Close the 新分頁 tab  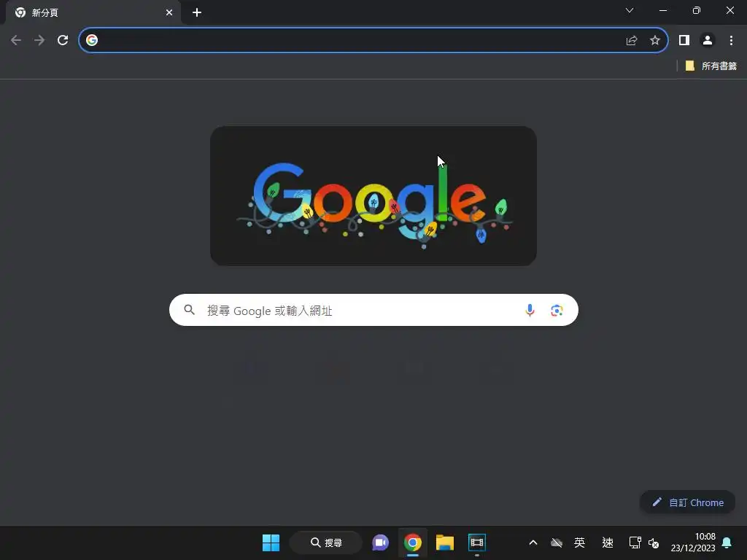(x=169, y=12)
